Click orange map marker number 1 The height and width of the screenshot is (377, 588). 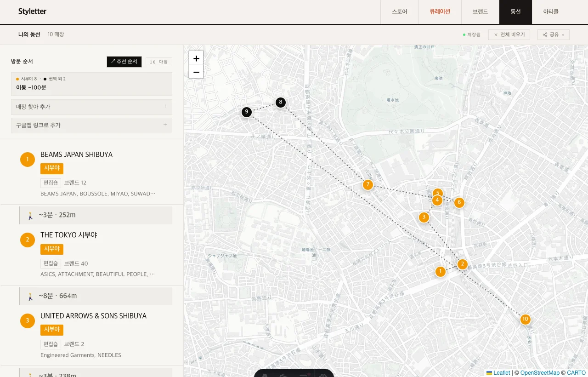click(441, 272)
